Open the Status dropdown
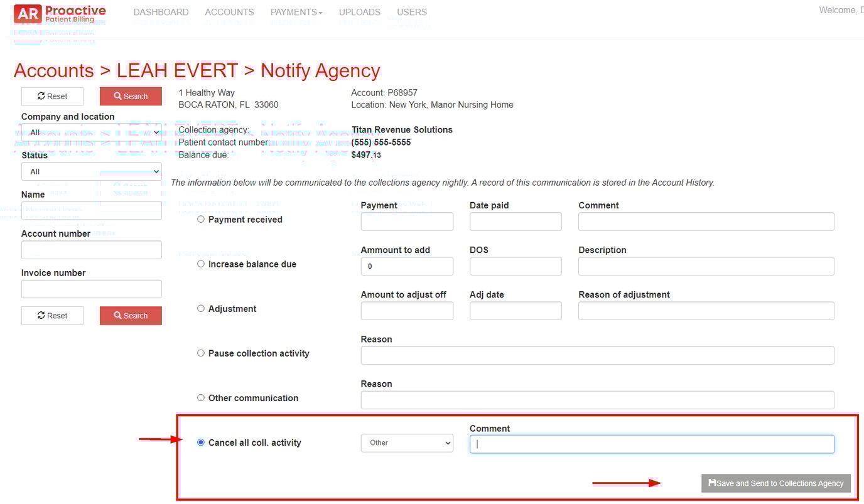Image resolution: width=864 pixels, height=504 pixels. click(x=91, y=171)
